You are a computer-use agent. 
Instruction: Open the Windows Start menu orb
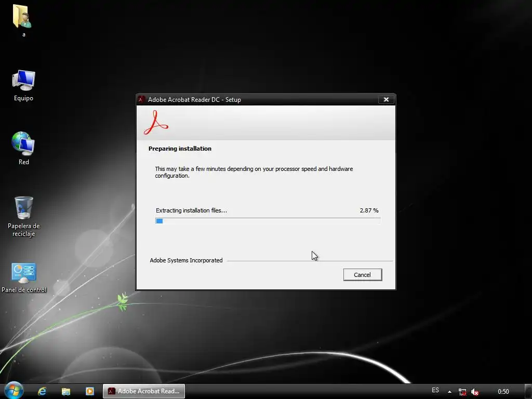pos(14,391)
